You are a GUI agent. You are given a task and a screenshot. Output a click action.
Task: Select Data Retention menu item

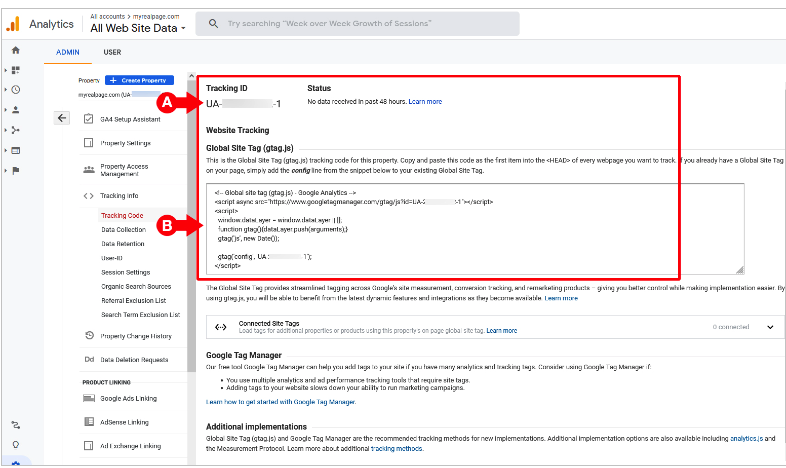tap(123, 244)
